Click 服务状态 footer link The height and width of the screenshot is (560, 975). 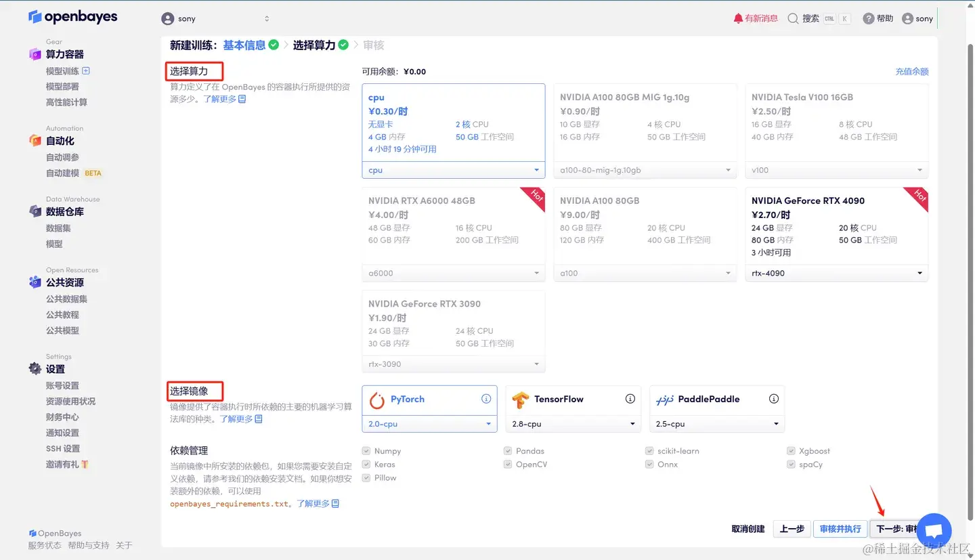[x=45, y=545]
